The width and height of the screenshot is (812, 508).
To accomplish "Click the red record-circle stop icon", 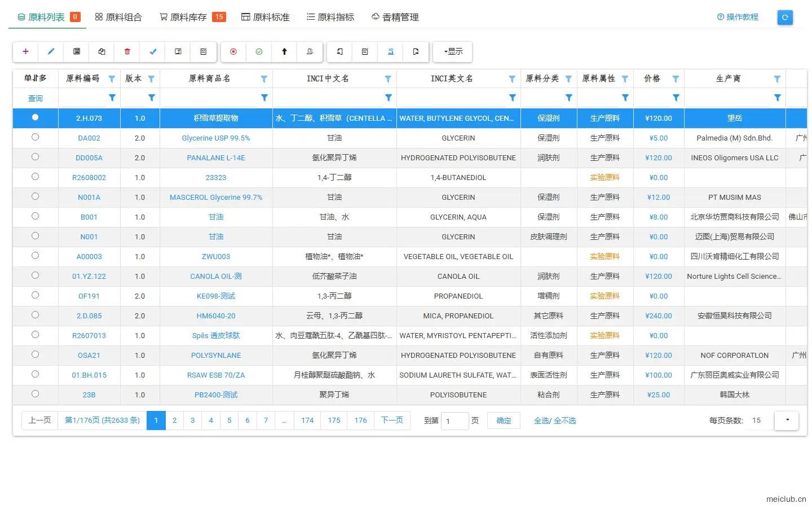I will coord(233,51).
